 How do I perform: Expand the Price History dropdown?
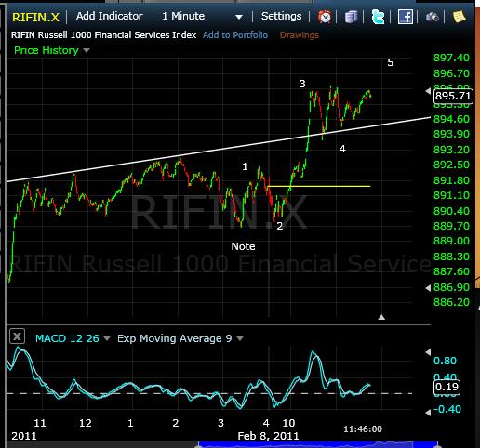[52, 50]
